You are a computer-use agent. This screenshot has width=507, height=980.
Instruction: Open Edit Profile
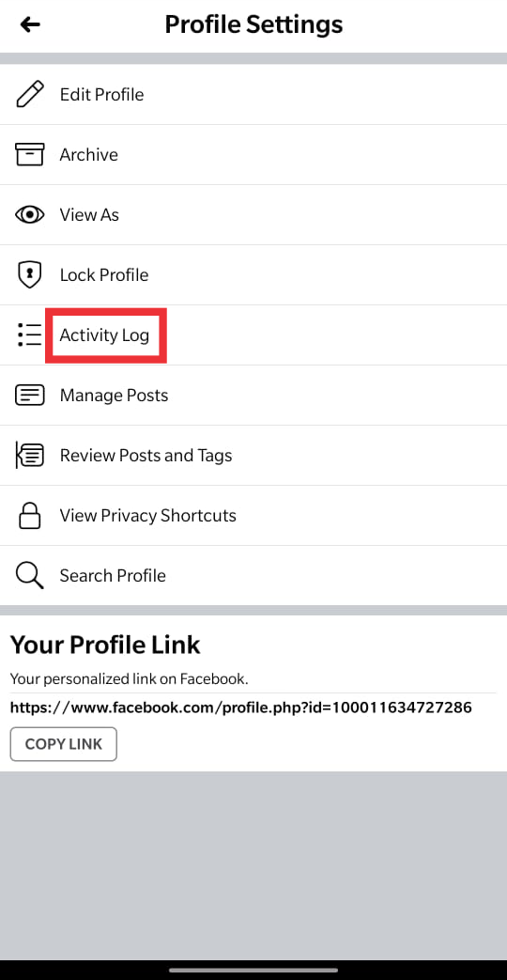point(253,94)
